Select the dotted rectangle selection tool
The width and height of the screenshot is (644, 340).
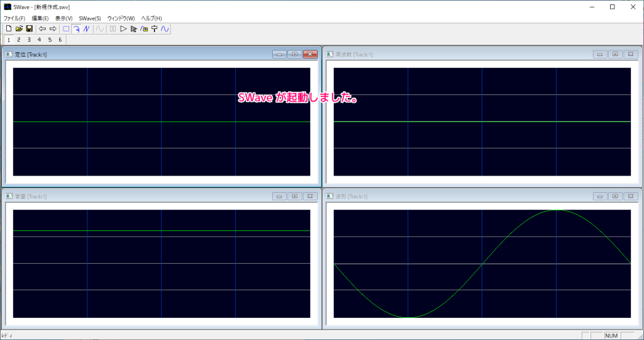pos(66,29)
